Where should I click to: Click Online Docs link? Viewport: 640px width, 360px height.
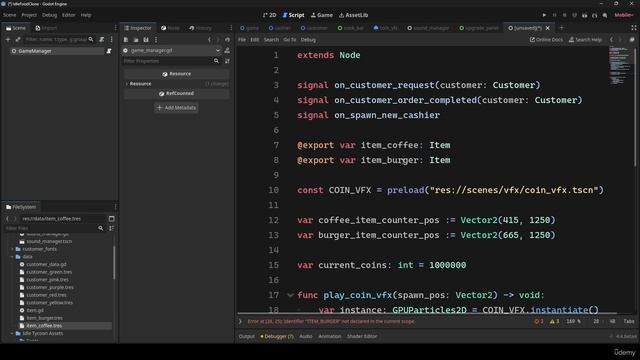(546, 40)
